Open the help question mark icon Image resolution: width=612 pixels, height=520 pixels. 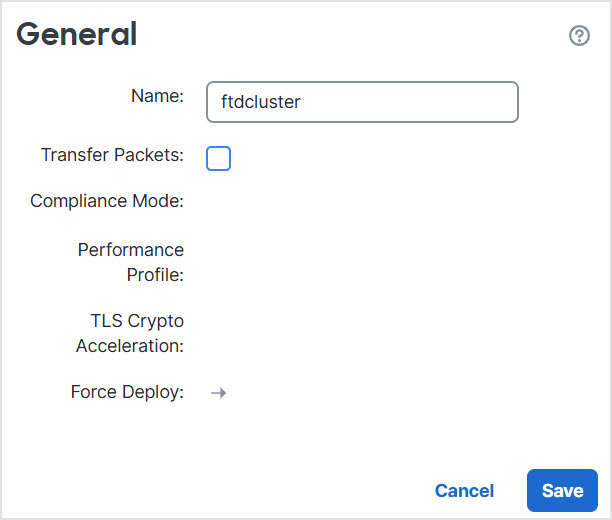[x=579, y=36]
